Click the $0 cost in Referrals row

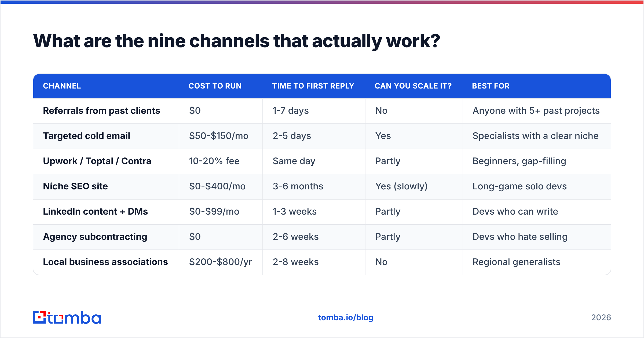(x=195, y=111)
